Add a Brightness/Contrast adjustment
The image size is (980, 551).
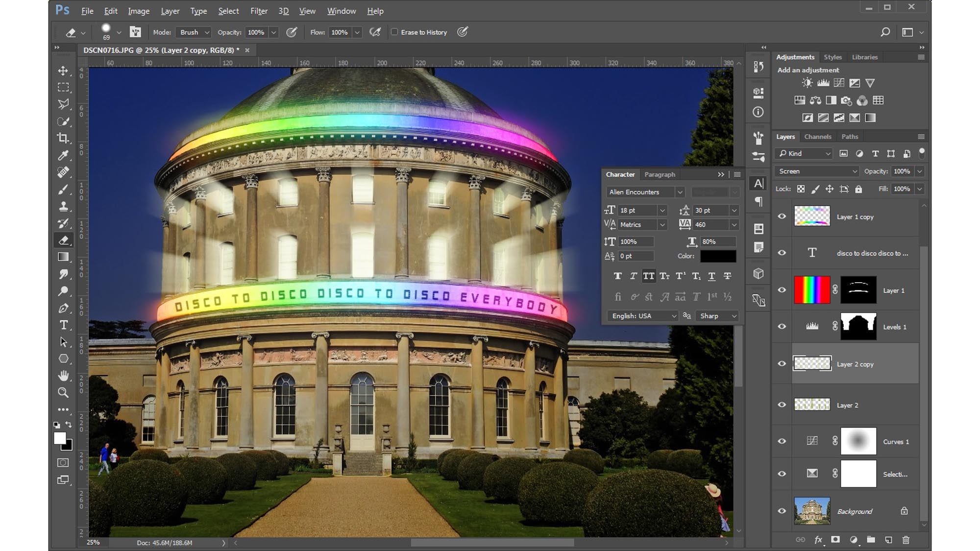point(807,83)
